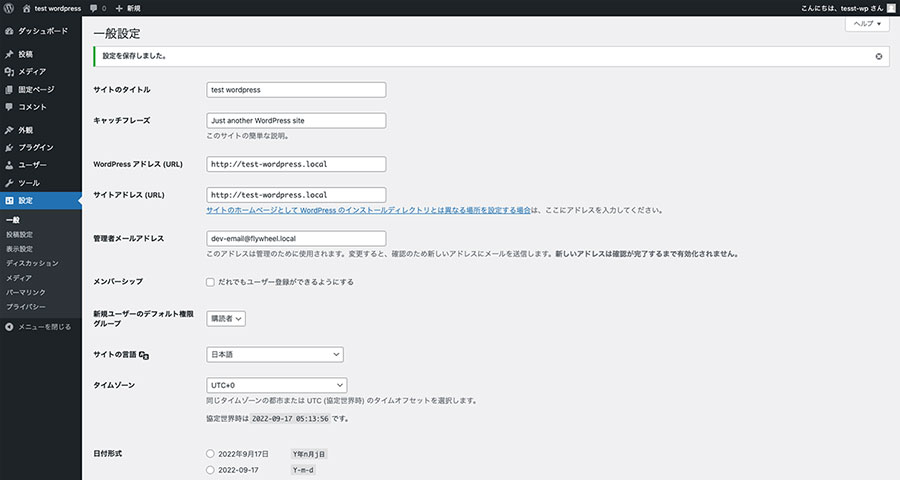
Task: Open 投稿 via its pushpin icon
Action: (9, 54)
